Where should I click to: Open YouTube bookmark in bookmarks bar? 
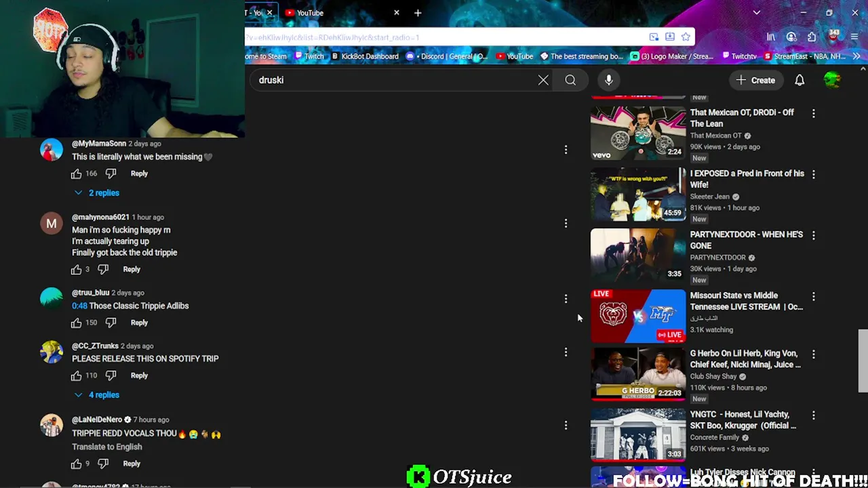515,56
